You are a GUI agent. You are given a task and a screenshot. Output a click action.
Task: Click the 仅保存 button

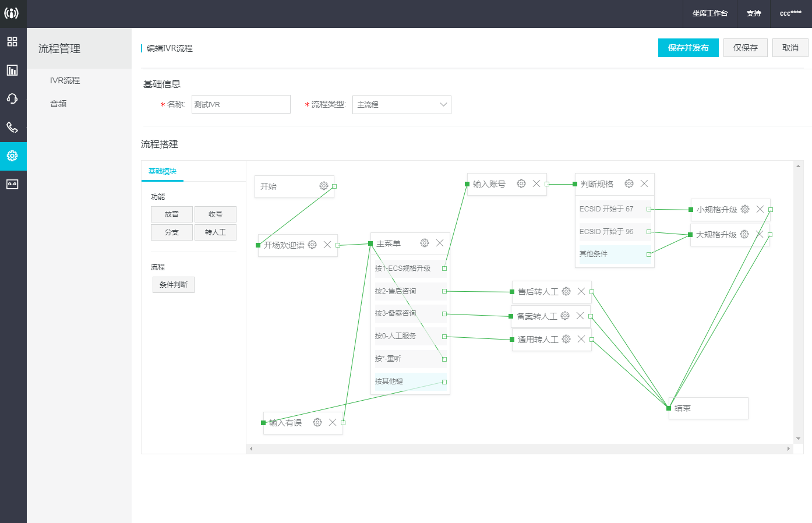click(746, 48)
